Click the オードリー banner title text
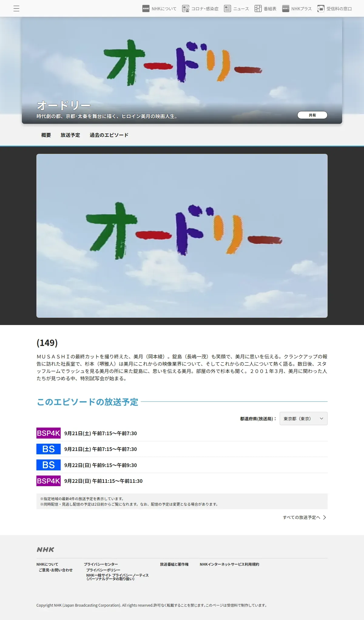Screen dimensions: 364x620 click(64, 105)
